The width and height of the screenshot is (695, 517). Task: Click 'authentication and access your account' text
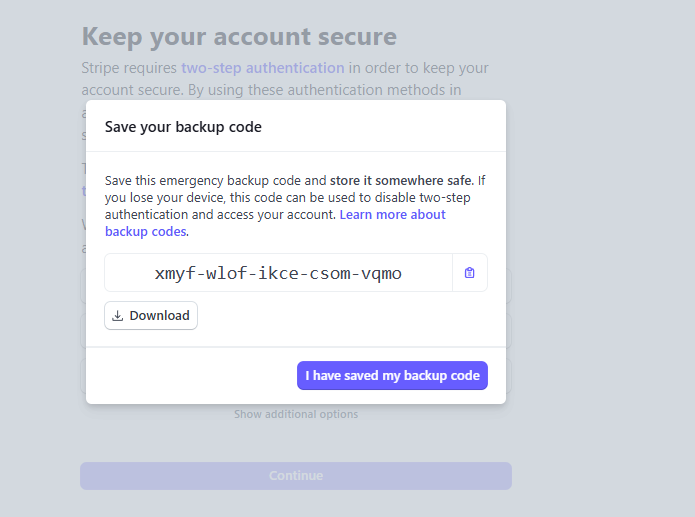coord(220,215)
